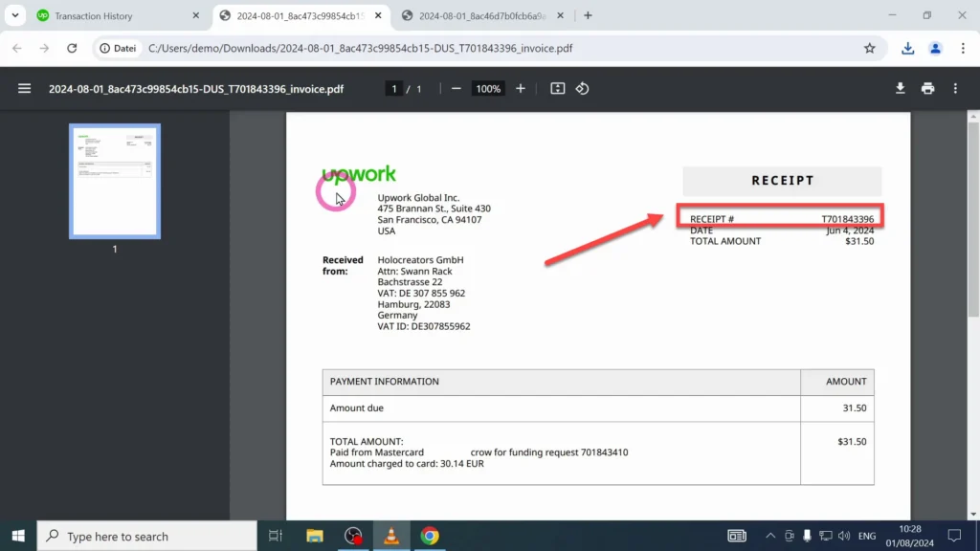This screenshot has height=551, width=980.
Task: Toggle the PDF sidebar hamburger menu
Action: (x=24, y=89)
